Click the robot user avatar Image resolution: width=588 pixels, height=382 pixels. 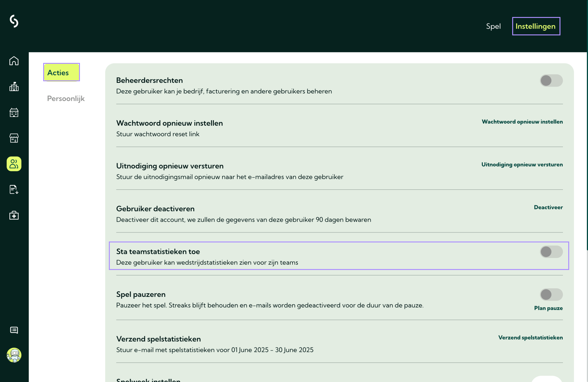[x=14, y=355]
